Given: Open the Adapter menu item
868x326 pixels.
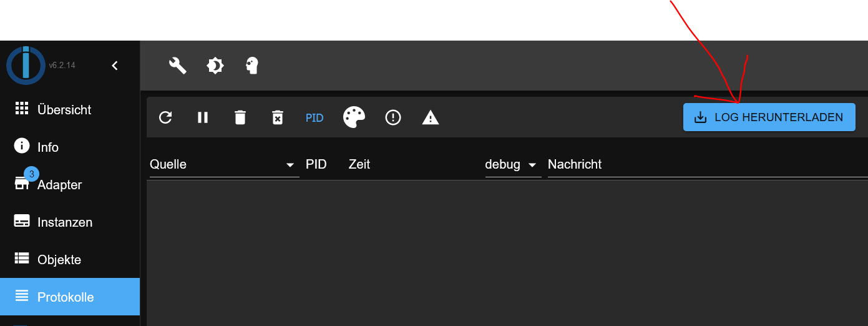Looking at the screenshot, I should 59,185.
